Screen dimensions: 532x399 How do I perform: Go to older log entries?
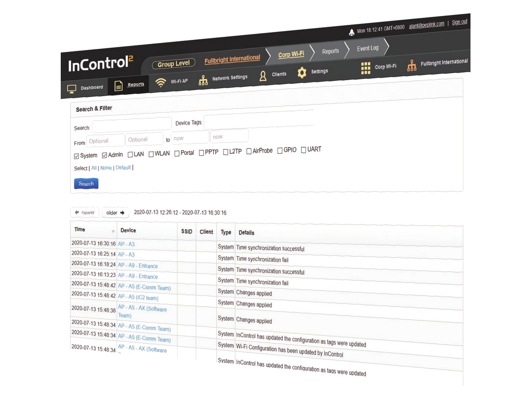[x=115, y=213]
